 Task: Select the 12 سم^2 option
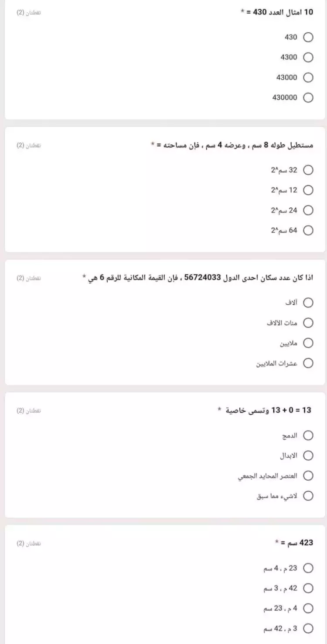click(x=308, y=190)
